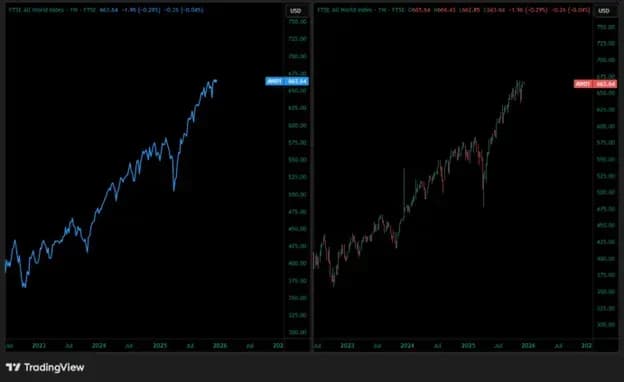Click the FTSE All-World Index title, left chart
The width and height of the screenshot is (624, 382).
[36, 10]
